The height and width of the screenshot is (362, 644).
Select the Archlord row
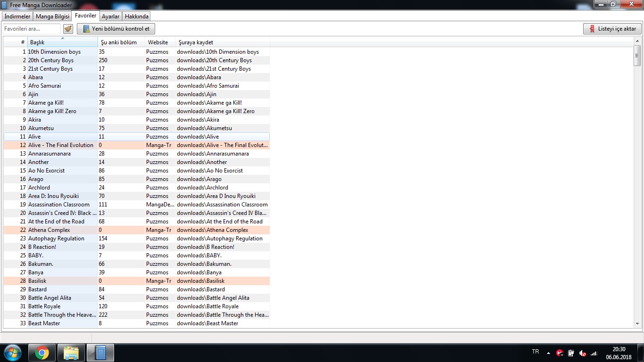click(x=137, y=188)
